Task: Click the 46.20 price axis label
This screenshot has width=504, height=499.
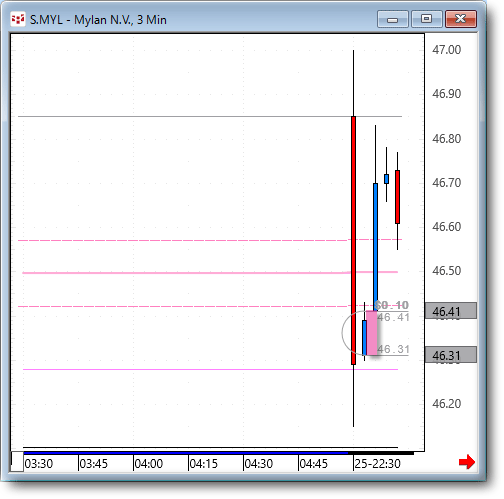Action: [446, 404]
